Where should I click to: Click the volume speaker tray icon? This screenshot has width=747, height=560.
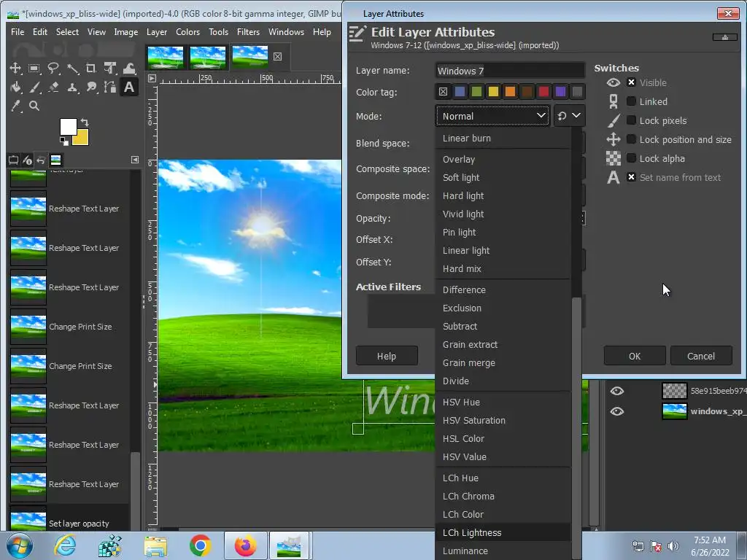point(673,545)
